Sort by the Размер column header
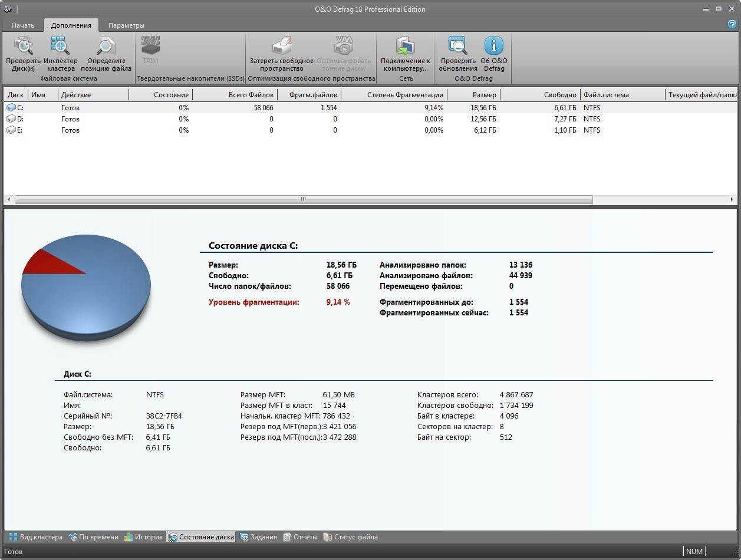Screen dimensions: 741x560 (473, 95)
